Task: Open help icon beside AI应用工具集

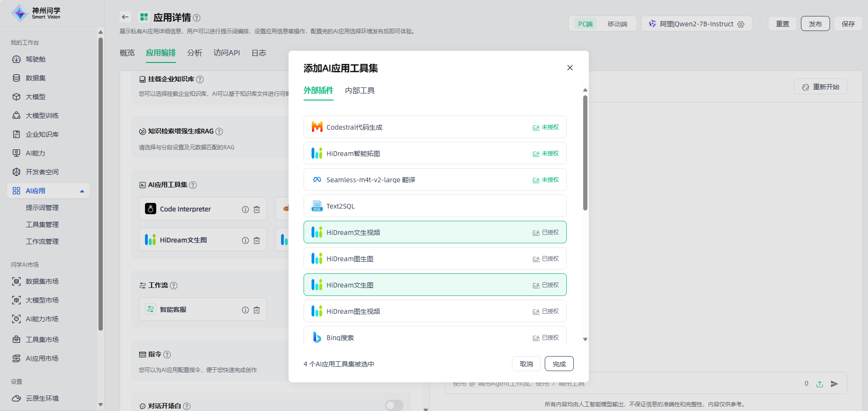Action: 193,185
